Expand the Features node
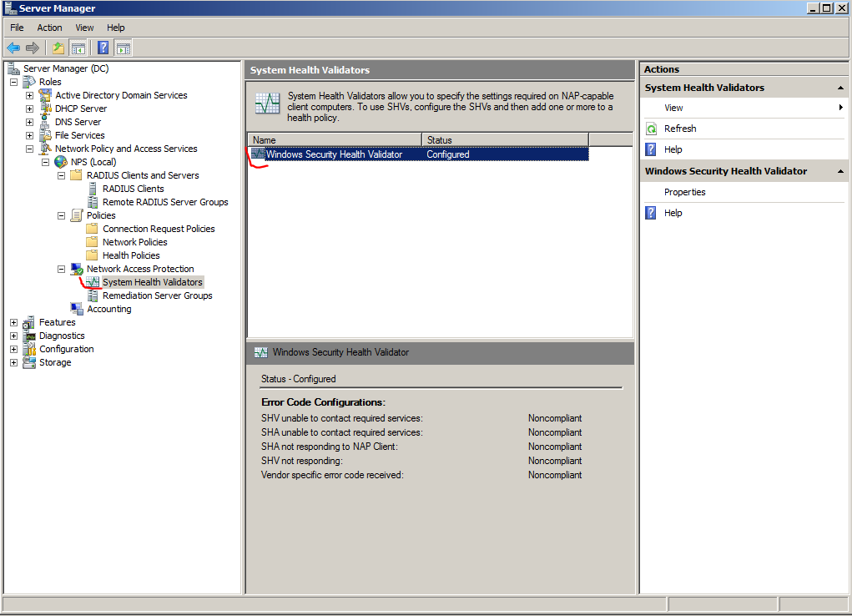Viewport: 852px width, 616px height. point(13,322)
